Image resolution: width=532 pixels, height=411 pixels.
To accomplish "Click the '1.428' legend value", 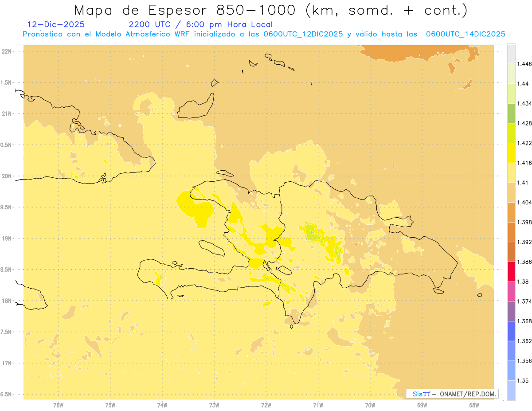I will [x=524, y=123].
